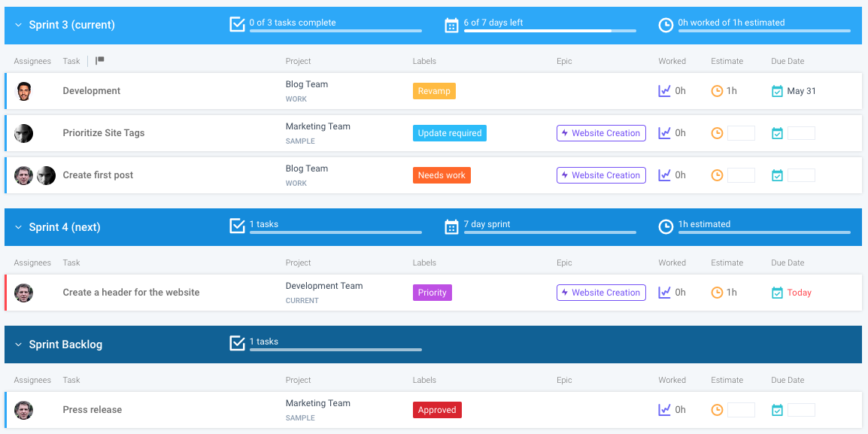The width and height of the screenshot is (868, 434).
Task: Open Website Creation epic on Prioritize Site Tags
Action: pos(601,133)
